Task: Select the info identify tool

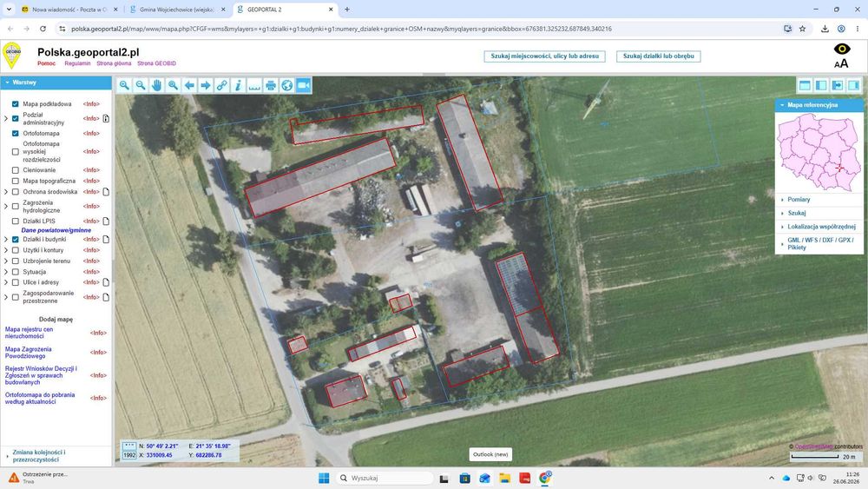Action: click(238, 85)
